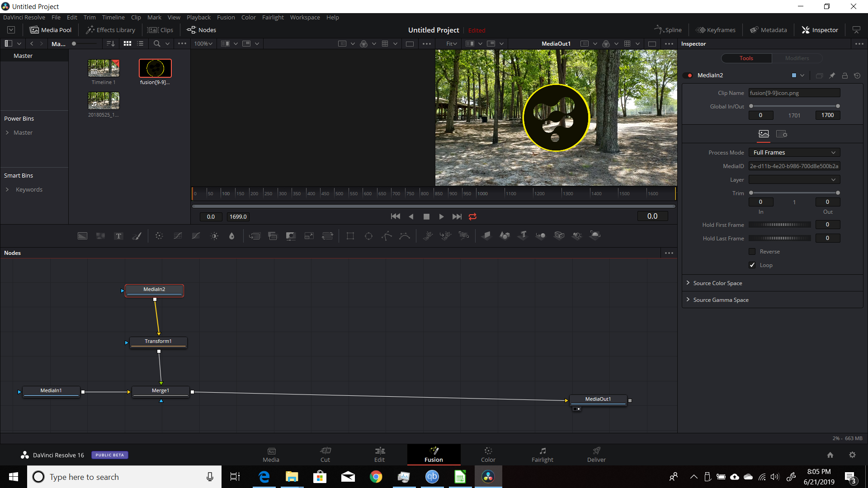Viewport: 868px width, 488px height.
Task: Add an Image Plane 3D node
Action: (x=486, y=235)
